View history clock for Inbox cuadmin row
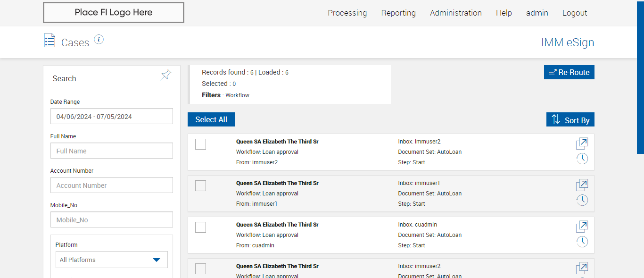Screen dimensions: 644x278 [x=582, y=242]
